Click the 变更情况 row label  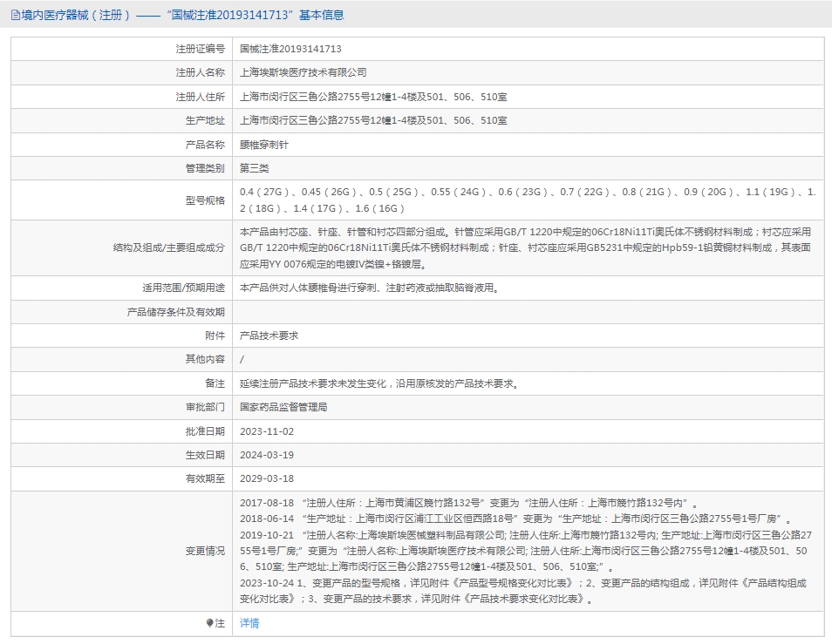tap(205, 551)
